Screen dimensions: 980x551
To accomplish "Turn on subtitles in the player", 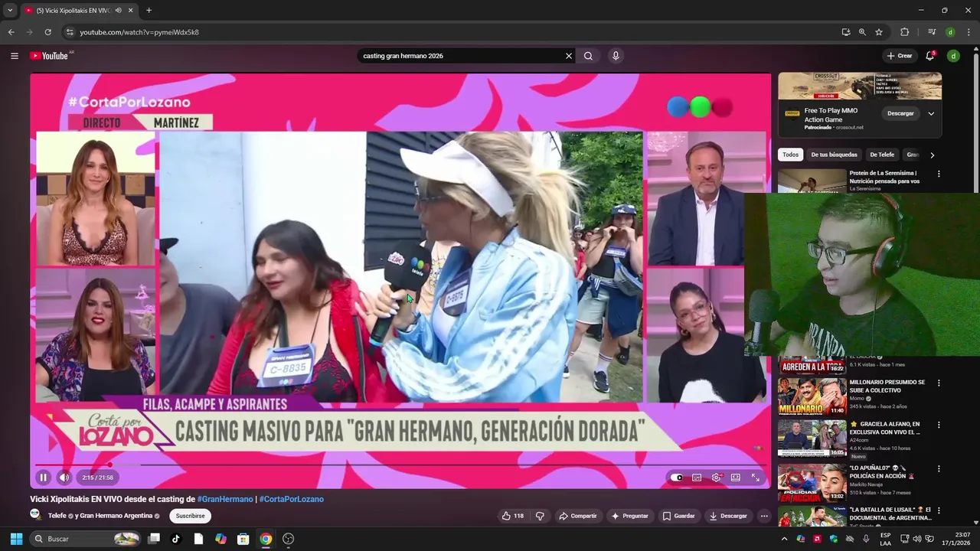I will [x=697, y=478].
